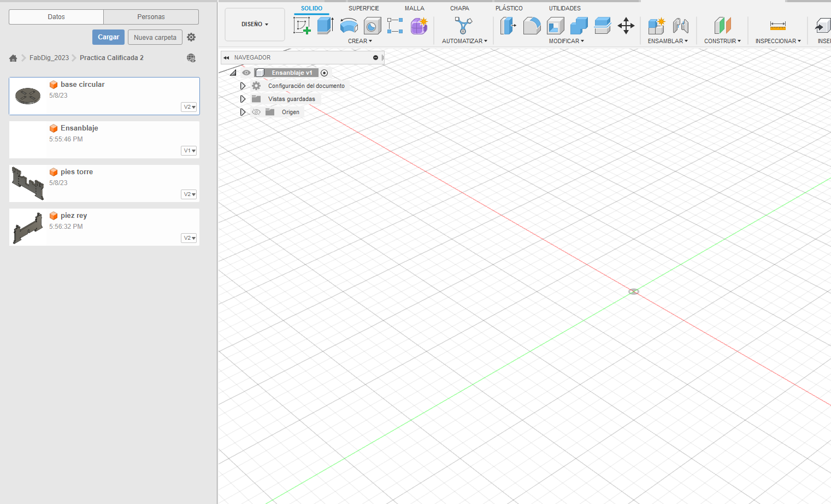Open version dropdown V2 for piez rey
The height and width of the screenshot is (504, 831).
pos(189,238)
